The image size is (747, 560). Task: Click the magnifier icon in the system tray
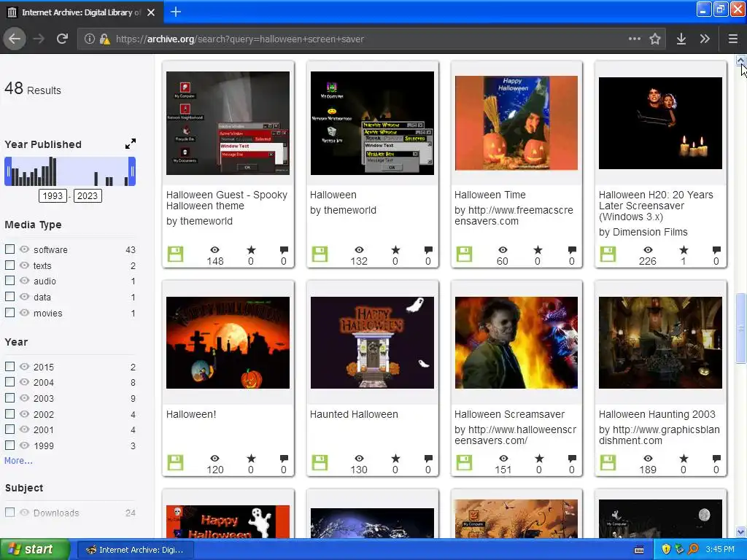pos(693,549)
